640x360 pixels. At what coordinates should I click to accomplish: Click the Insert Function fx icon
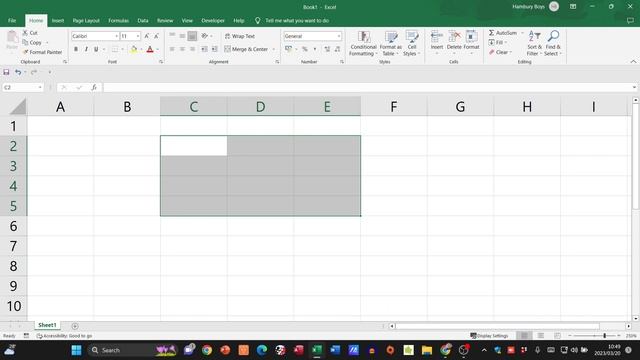pyautogui.click(x=94, y=87)
